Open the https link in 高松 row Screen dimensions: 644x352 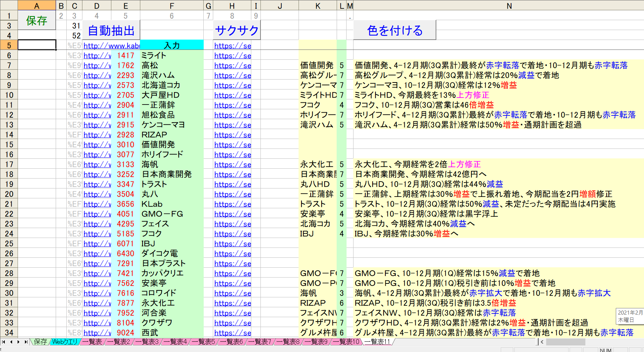pos(233,65)
